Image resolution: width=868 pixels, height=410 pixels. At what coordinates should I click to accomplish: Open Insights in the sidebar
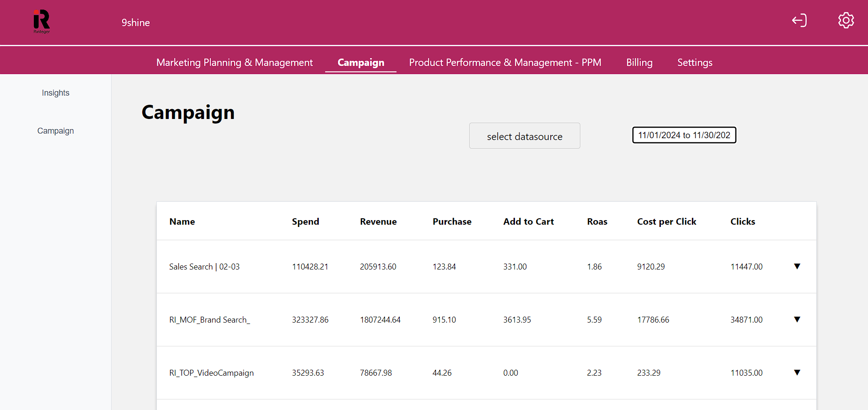56,93
